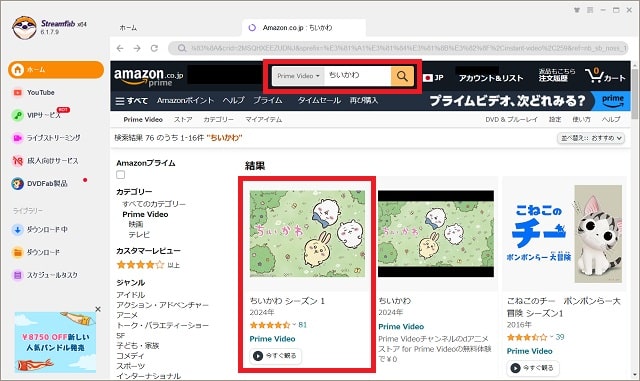This screenshot has width=640, height=381.
Task: Open 返品もこちら 注文履歴
Action: tap(557, 75)
